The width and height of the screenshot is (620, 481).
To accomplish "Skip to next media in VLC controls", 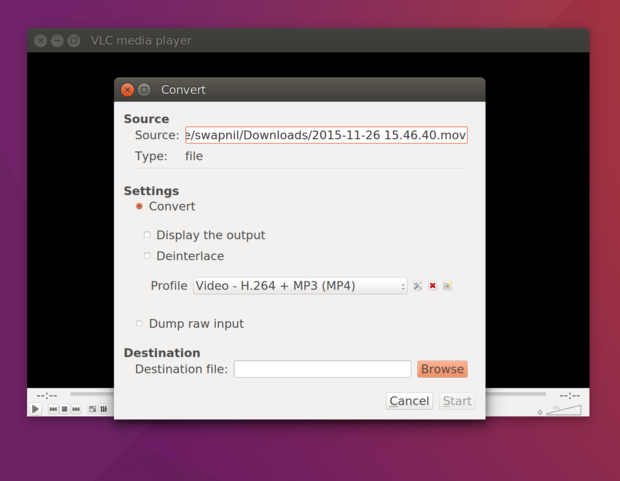I will coord(76,409).
